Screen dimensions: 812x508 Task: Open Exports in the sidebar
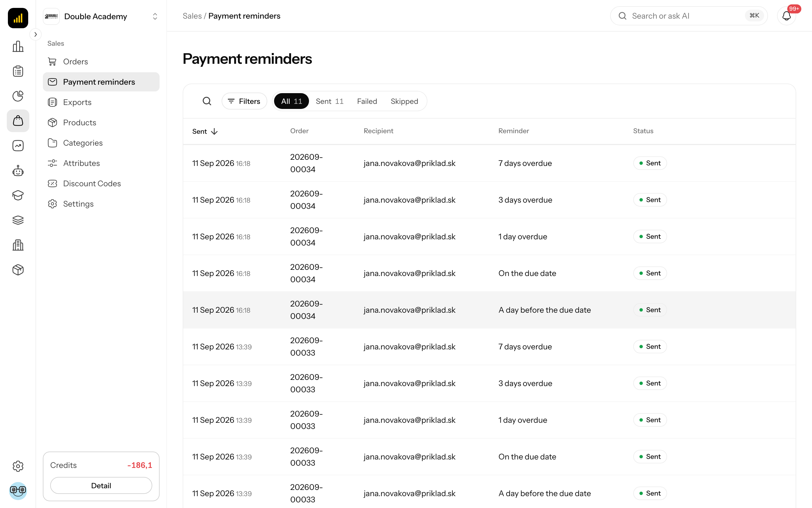(x=101, y=102)
